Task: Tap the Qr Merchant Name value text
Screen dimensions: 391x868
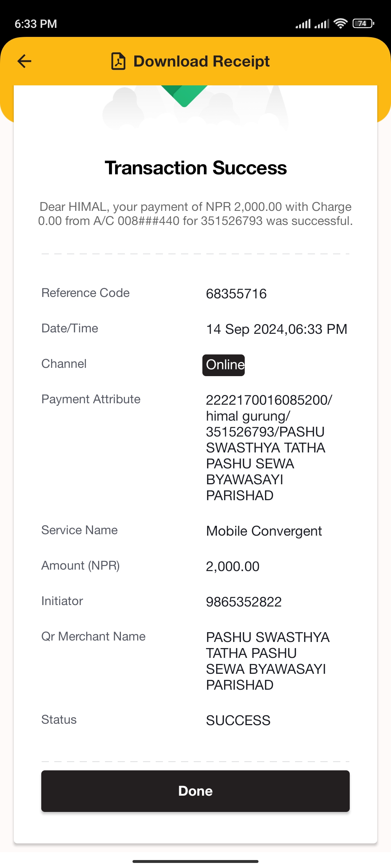Action: [268, 661]
